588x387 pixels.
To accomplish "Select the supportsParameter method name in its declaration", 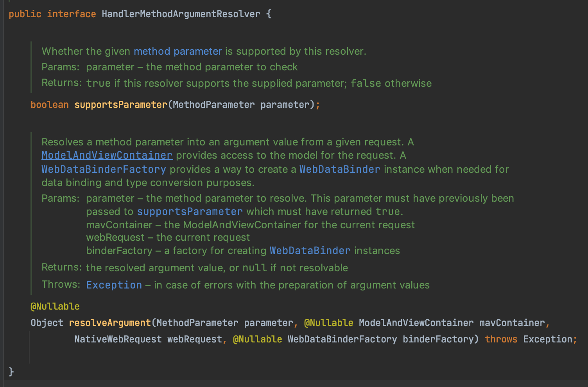I will (x=121, y=105).
